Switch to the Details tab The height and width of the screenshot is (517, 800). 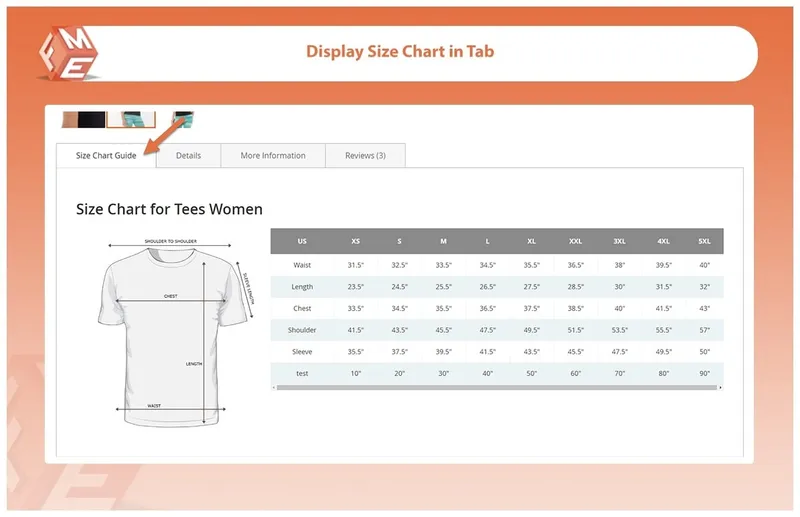tap(188, 155)
